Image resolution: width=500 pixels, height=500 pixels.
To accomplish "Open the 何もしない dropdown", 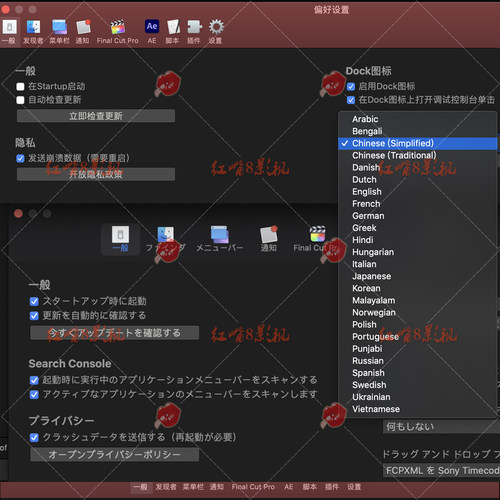I will click(x=441, y=427).
